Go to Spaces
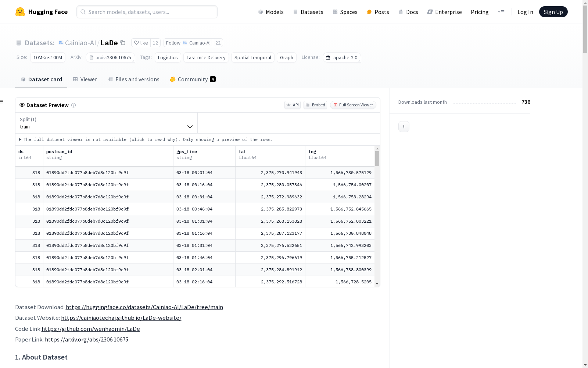Image resolution: width=588 pixels, height=368 pixels. (x=345, y=12)
